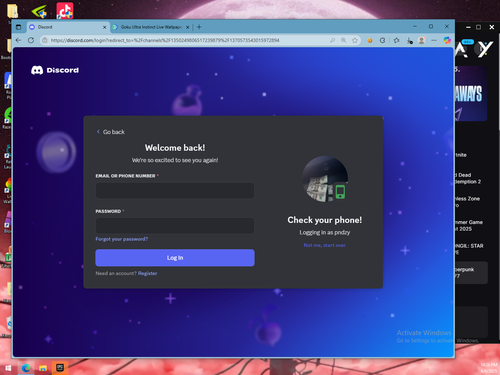
Task: Click the pndzy profile avatar image
Action: coord(325,179)
